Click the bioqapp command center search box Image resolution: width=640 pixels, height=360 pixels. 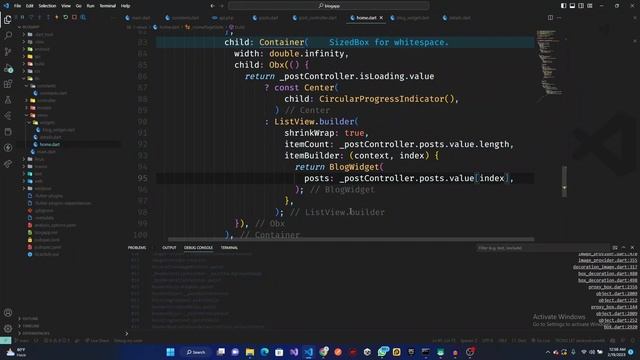click(329, 6)
